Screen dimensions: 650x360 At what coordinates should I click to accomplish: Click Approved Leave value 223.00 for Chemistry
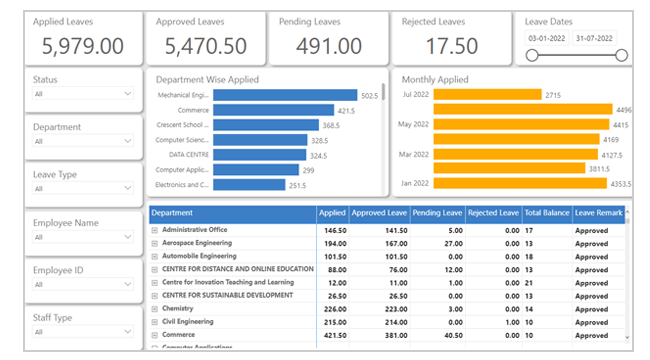[x=396, y=309]
